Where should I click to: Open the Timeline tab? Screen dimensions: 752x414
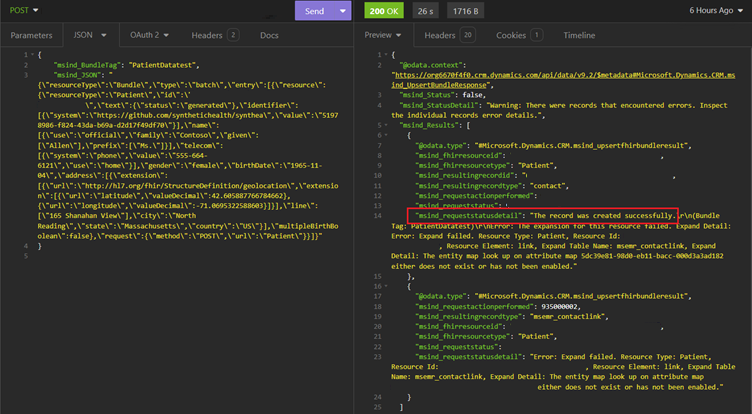coord(579,35)
